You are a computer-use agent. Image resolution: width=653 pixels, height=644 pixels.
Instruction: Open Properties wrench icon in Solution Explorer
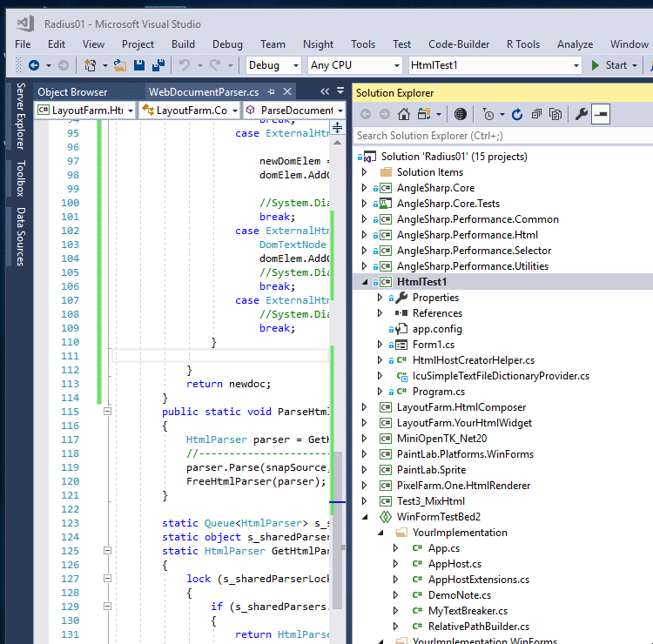click(582, 114)
